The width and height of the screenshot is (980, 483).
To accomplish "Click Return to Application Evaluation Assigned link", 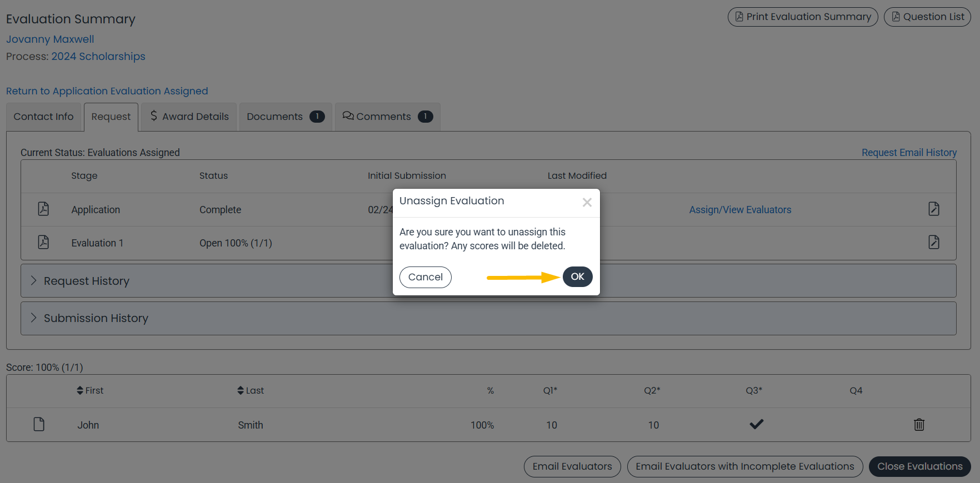I will pyautogui.click(x=107, y=91).
